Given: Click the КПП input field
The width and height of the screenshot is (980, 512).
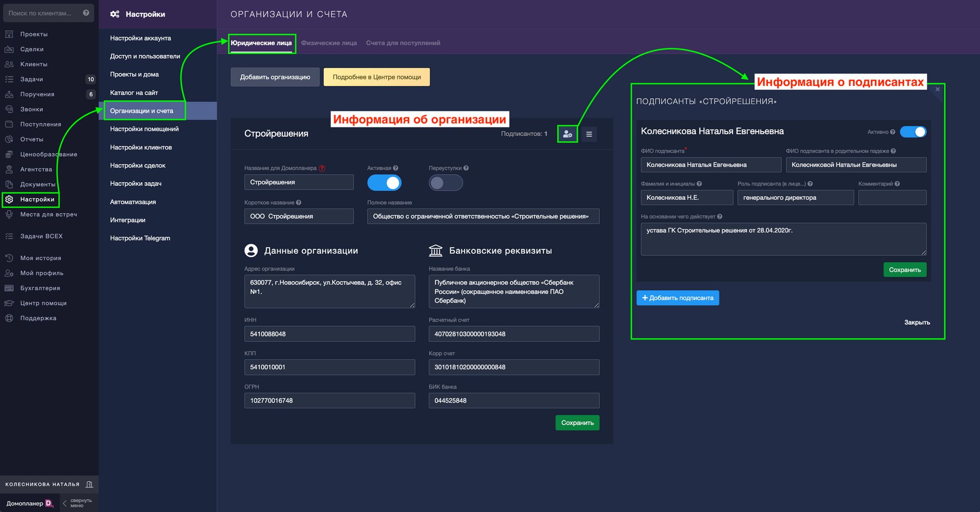Looking at the screenshot, I should 330,367.
